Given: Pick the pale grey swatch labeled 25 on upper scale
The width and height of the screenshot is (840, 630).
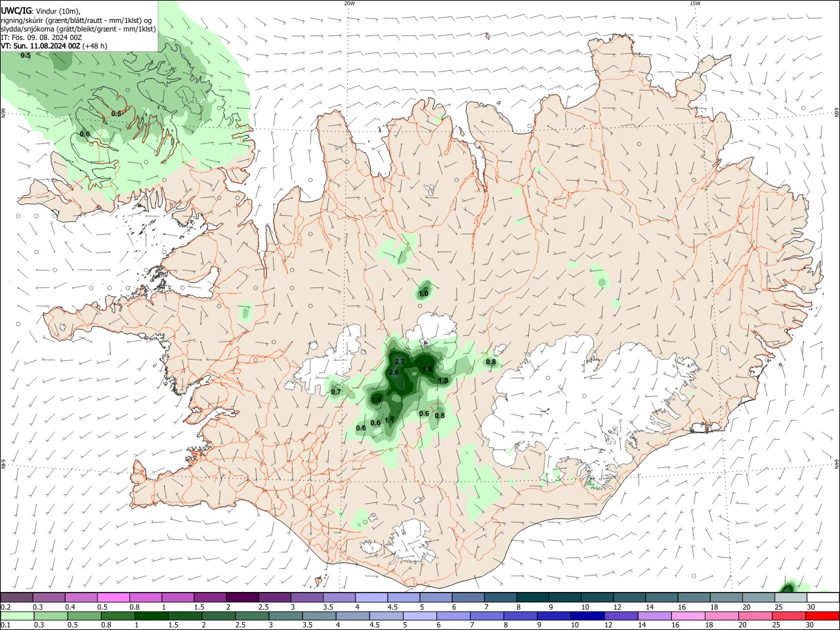Looking at the screenshot, I should click(x=790, y=598).
